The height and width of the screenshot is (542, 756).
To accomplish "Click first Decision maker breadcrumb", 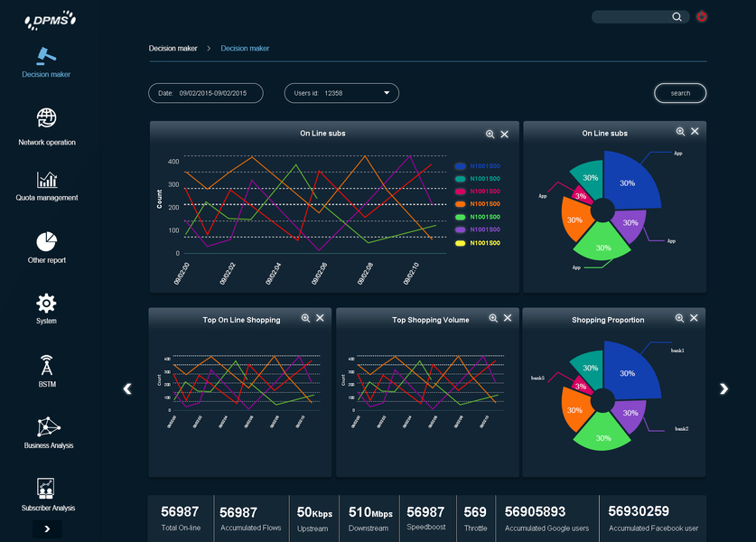I will click(x=173, y=48).
